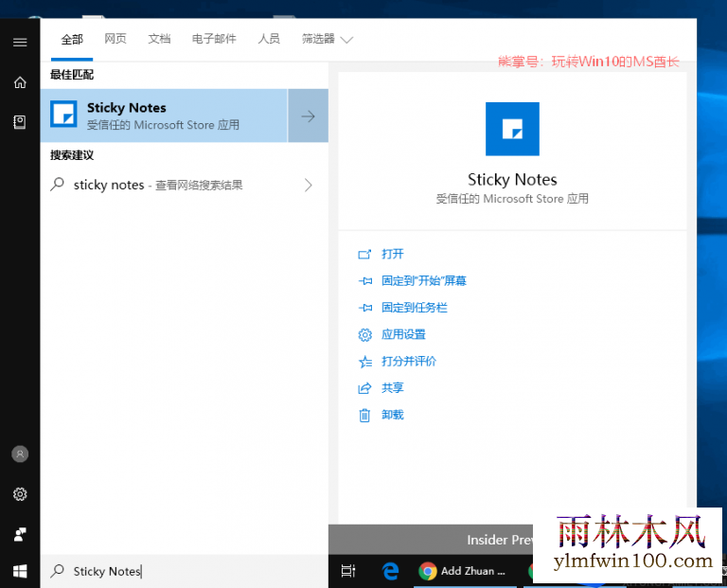Screen dimensions: 727x588
Task: Click trash icon beside 卸载
Action: (x=364, y=415)
